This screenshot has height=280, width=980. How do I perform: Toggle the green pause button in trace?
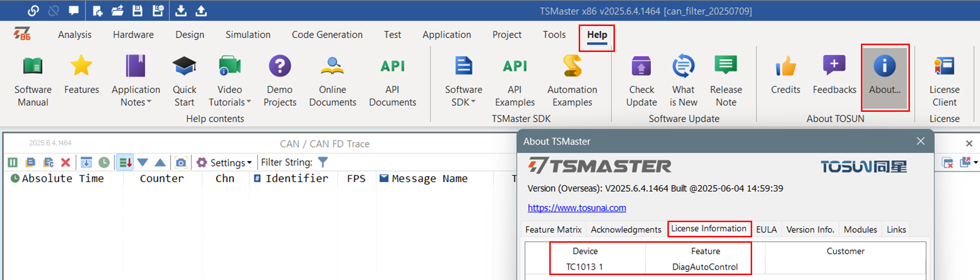(13, 162)
